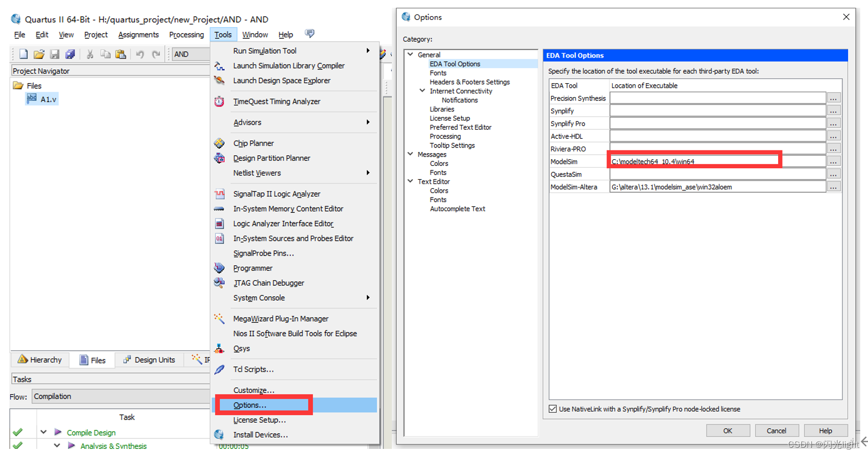The image size is (868, 455).
Task: Click the Save toolbar icon
Action: (x=54, y=54)
